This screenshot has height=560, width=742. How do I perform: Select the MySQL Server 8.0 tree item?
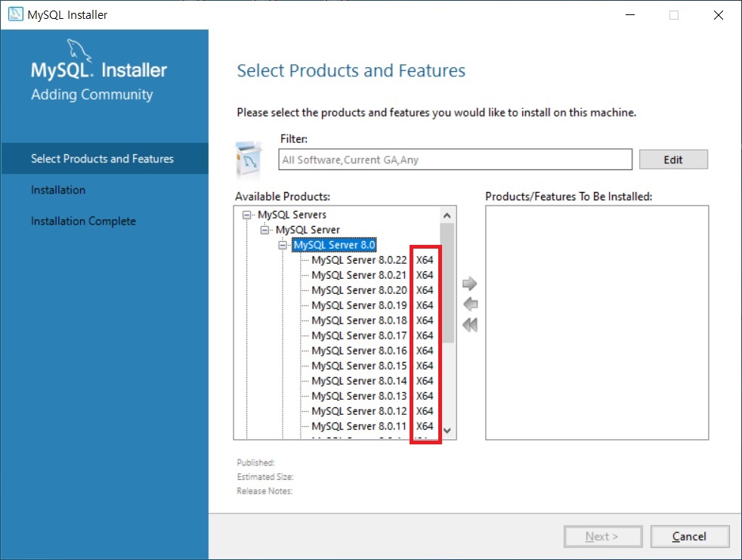[334, 245]
